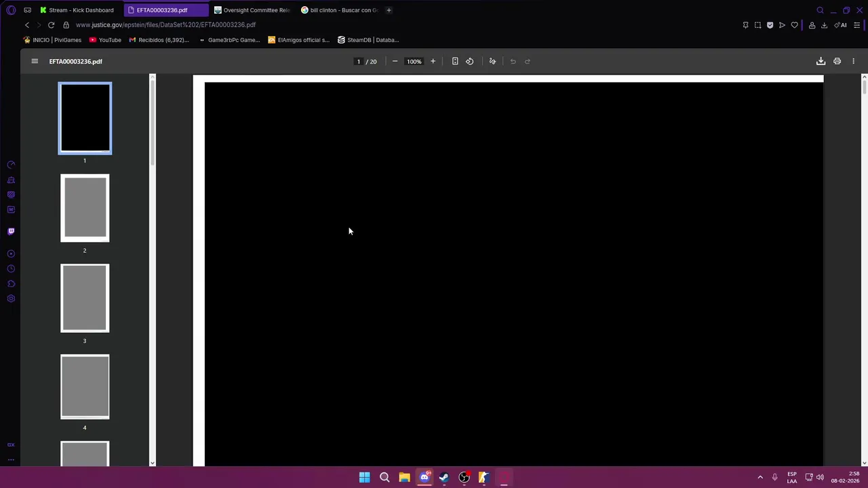Open File Explorer from taskbar

click(404, 477)
